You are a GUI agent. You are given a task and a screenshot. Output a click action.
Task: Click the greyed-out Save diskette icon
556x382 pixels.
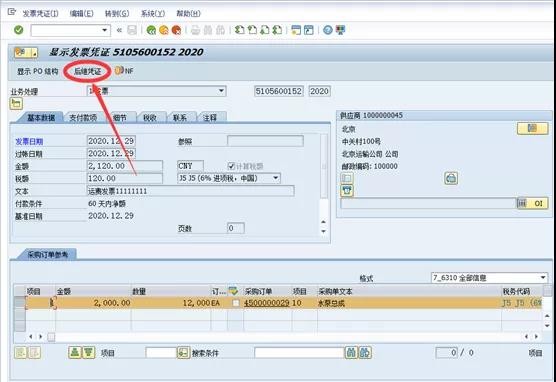point(132,30)
